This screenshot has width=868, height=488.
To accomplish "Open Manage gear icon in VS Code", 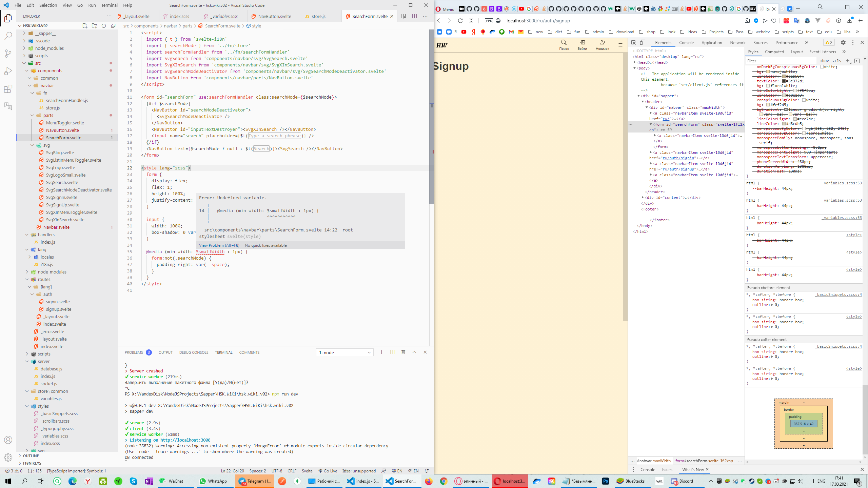I will pos(8,457).
